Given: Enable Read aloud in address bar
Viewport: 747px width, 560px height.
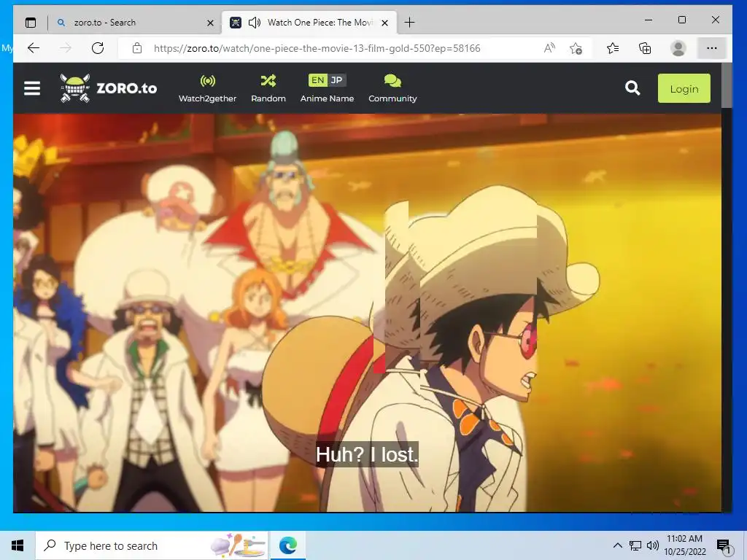Looking at the screenshot, I should click(x=549, y=48).
